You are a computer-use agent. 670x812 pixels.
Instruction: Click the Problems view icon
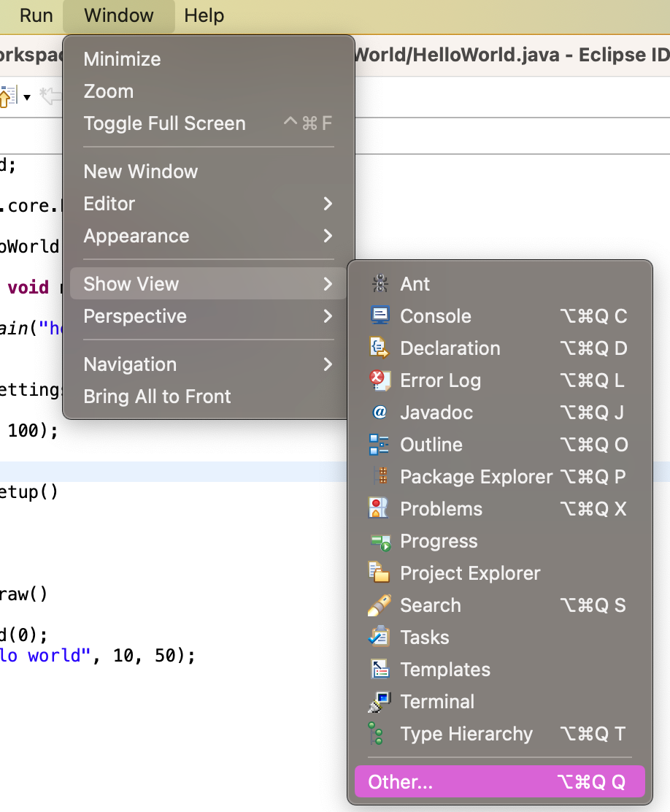pos(379,509)
